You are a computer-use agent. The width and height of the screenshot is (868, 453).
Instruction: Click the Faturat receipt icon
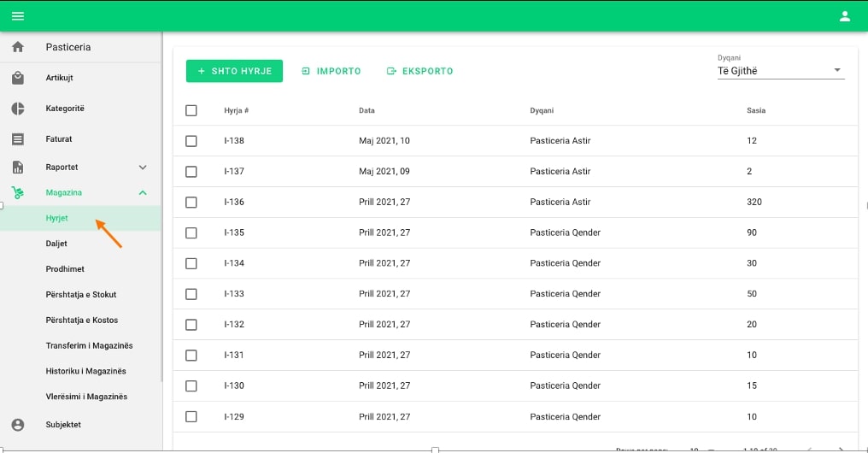tap(18, 138)
